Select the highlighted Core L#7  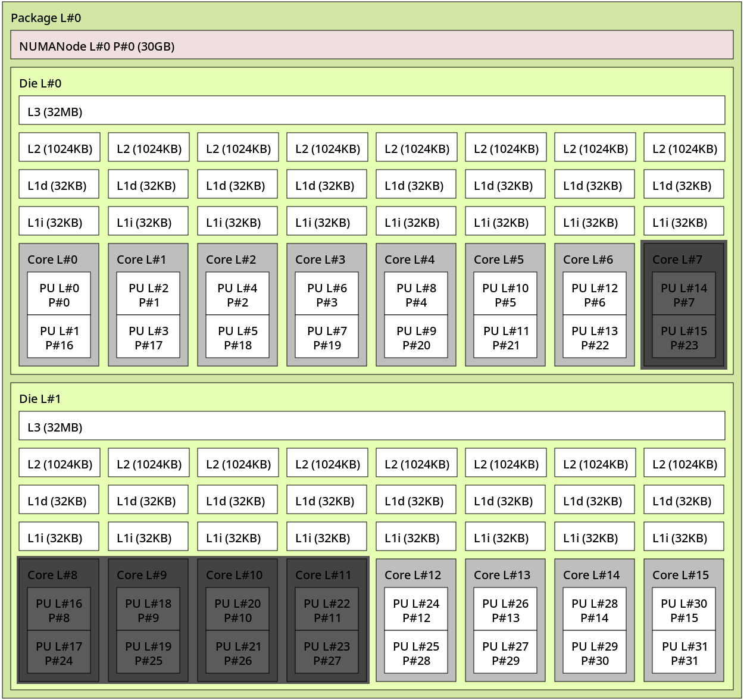point(683,259)
